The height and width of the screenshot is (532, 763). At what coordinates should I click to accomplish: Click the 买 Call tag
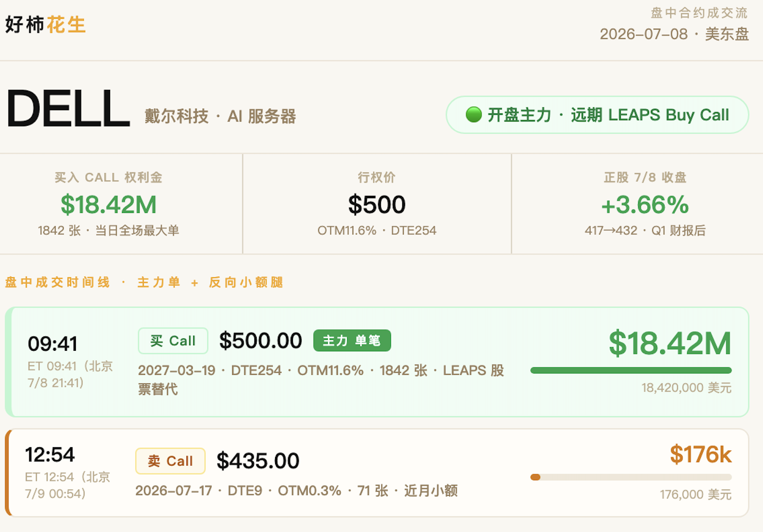173,340
